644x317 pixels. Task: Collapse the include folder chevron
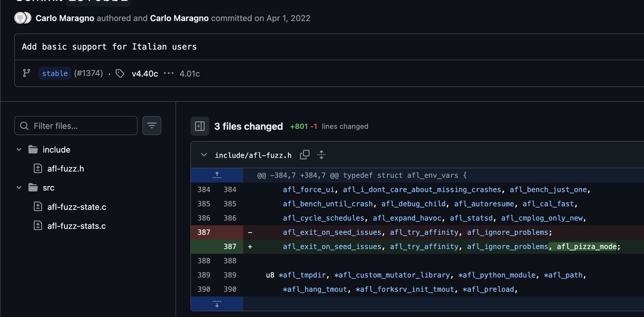point(19,149)
